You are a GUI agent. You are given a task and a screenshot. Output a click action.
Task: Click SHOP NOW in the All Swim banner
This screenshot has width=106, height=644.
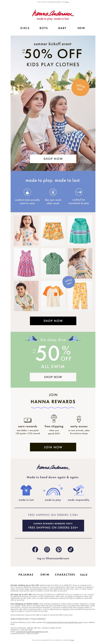coord(53,377)
